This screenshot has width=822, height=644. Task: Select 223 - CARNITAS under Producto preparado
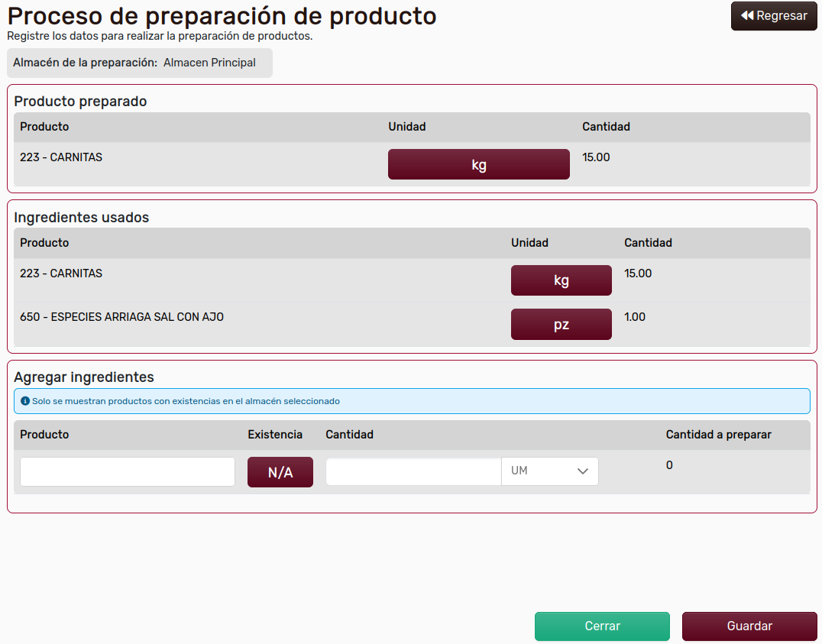tap(61, 157)
